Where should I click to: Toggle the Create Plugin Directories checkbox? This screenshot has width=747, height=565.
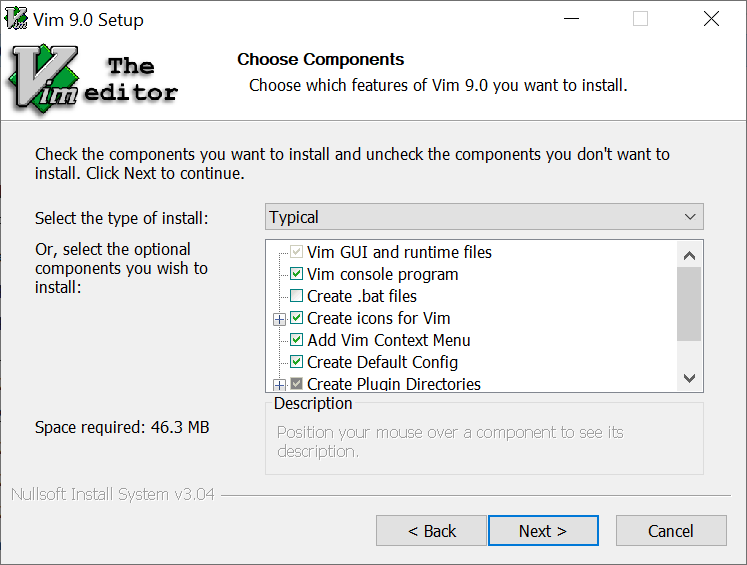[x=296, y=383]
